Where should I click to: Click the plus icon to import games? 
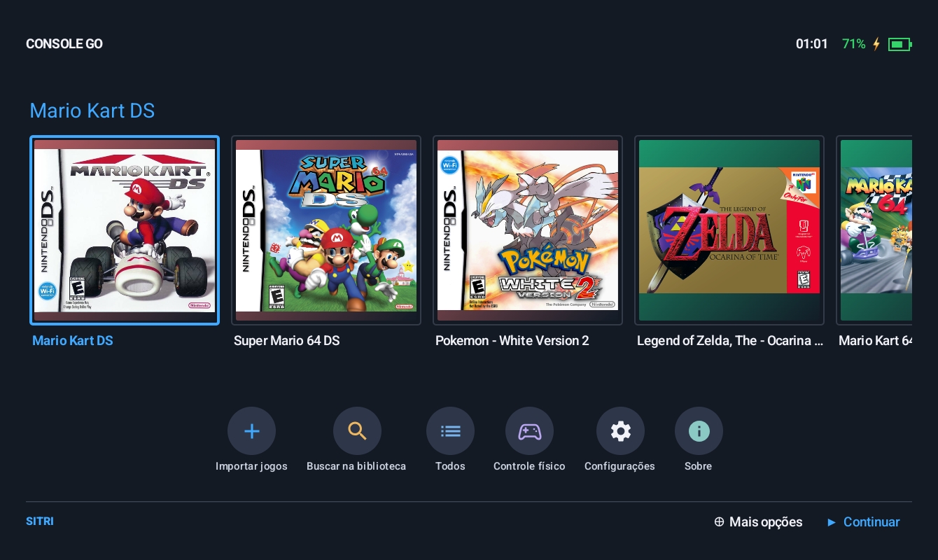[x=251, y=431]
